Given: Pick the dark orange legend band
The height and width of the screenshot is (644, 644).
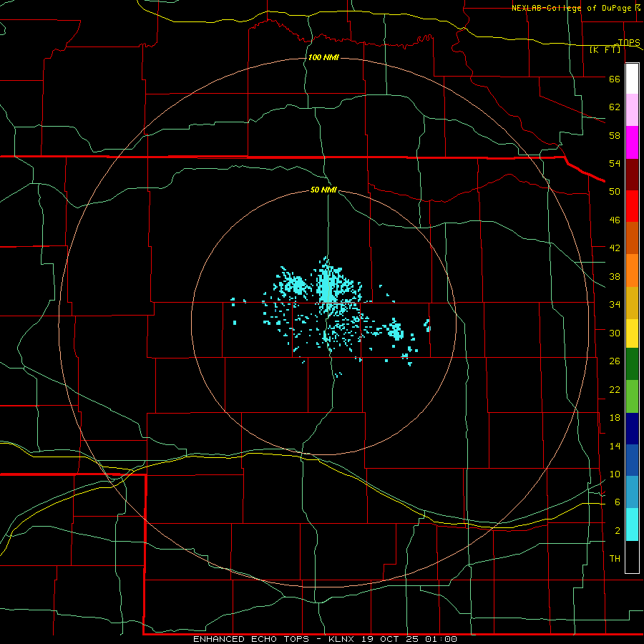Looking at the screenshot, I should [632, 238].
